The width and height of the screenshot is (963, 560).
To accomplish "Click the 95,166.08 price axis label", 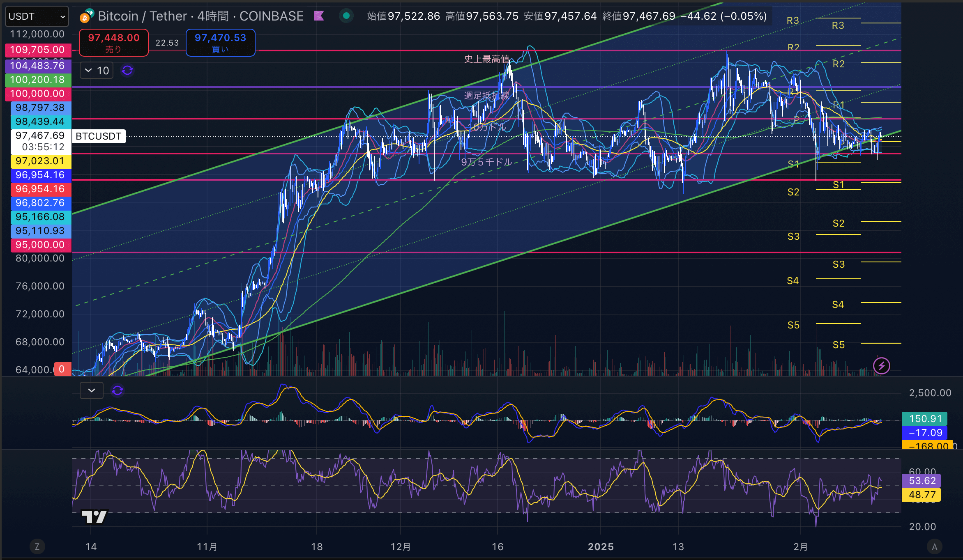I will 41,217.
